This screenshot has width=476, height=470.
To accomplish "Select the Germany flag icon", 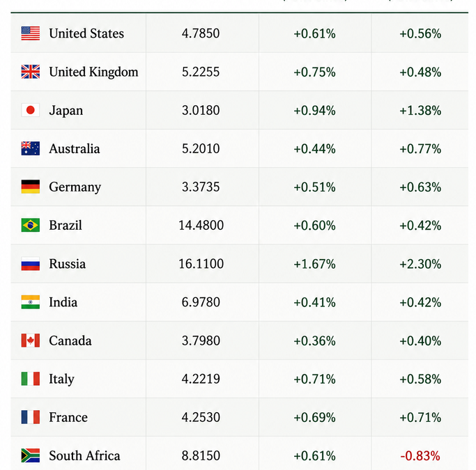I will tap(31, 187).
